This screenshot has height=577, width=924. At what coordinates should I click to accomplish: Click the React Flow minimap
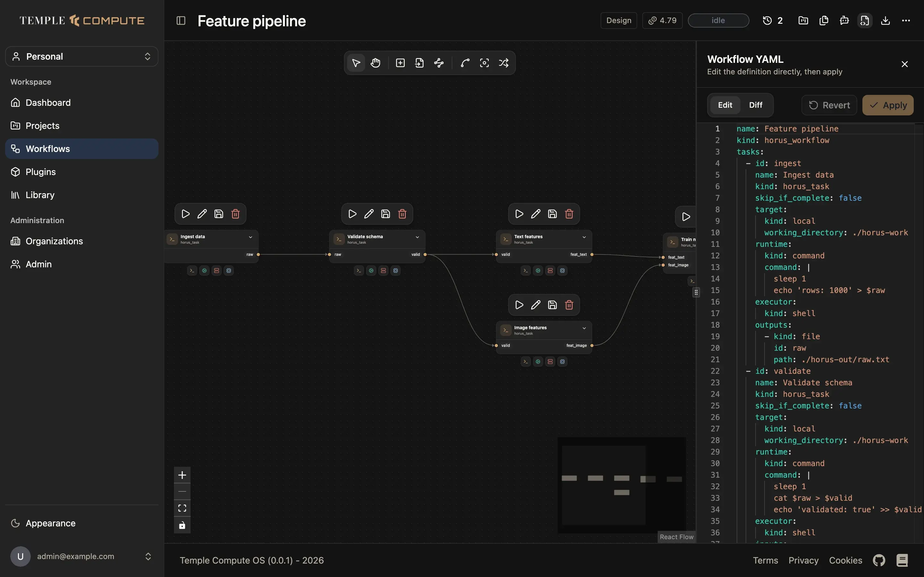pos(621,485)
